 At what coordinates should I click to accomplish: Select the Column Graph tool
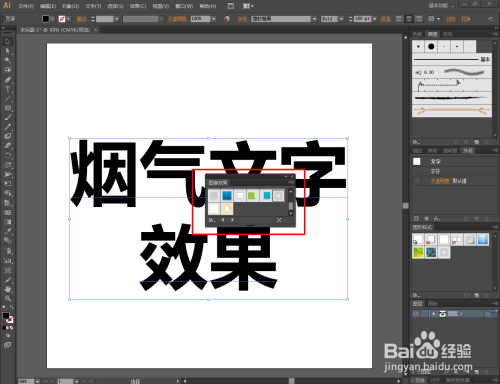click(x=8, y=261)
